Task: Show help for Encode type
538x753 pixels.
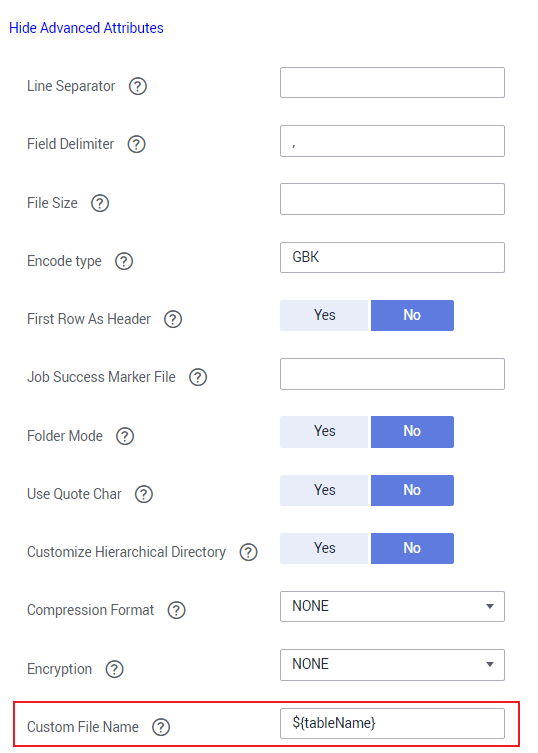Action: [124, 261]
